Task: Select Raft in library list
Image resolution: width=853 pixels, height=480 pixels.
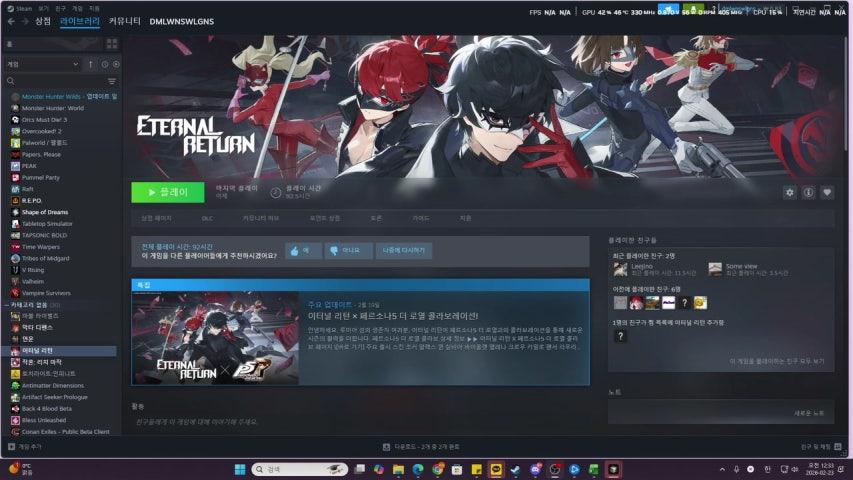Action: tap(28, 189)
